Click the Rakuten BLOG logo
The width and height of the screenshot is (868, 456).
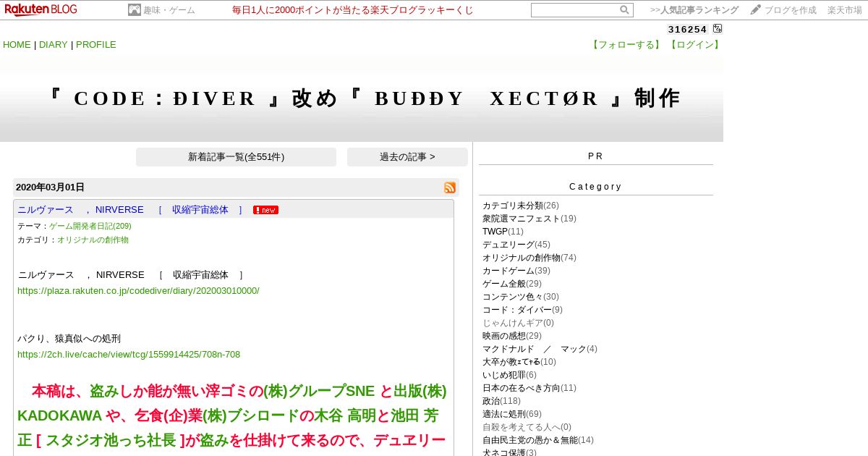point(41,9)
